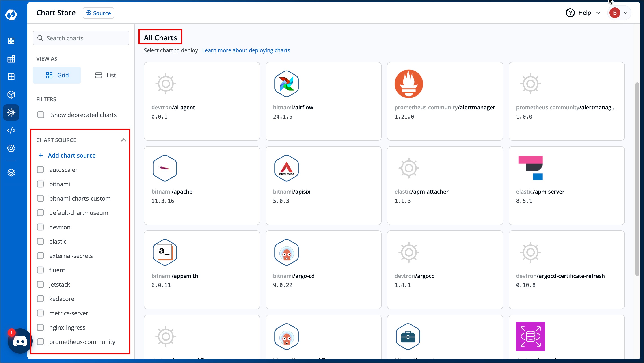Enable Show deprecated charts checkbox

[x=41, y=115]
